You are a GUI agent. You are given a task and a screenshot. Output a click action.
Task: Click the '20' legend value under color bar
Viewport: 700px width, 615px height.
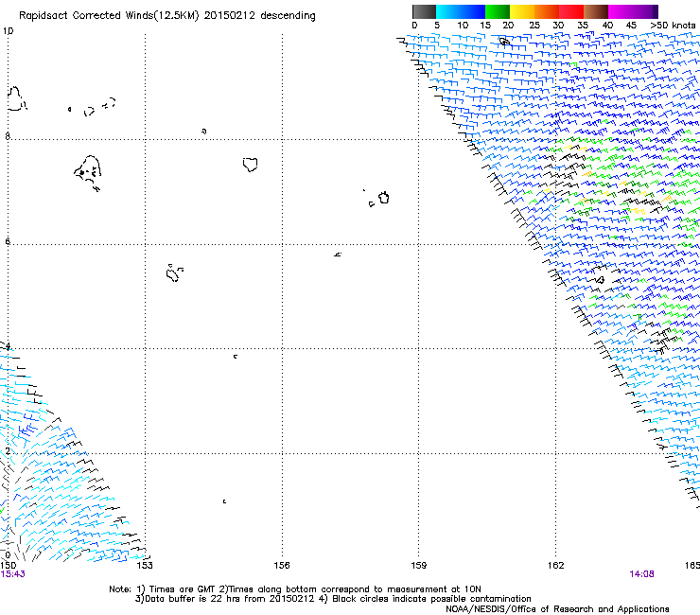coord(508,26)
